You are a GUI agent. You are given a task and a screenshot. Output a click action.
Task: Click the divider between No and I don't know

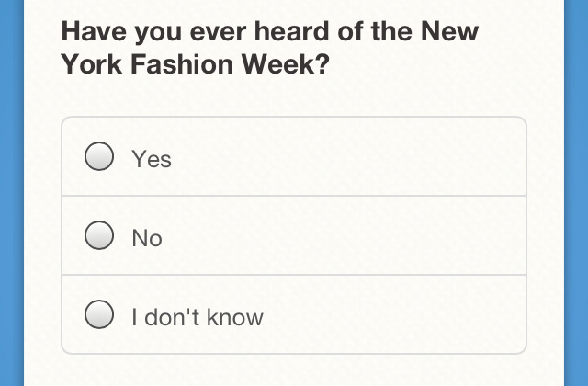point(294,275)
